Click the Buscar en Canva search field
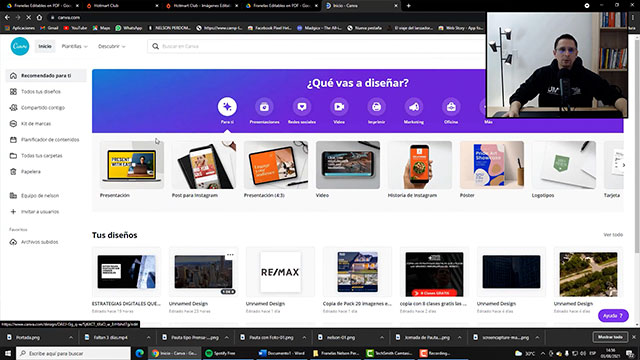This screenshot has width=640, height=360. tap(318, 47)
